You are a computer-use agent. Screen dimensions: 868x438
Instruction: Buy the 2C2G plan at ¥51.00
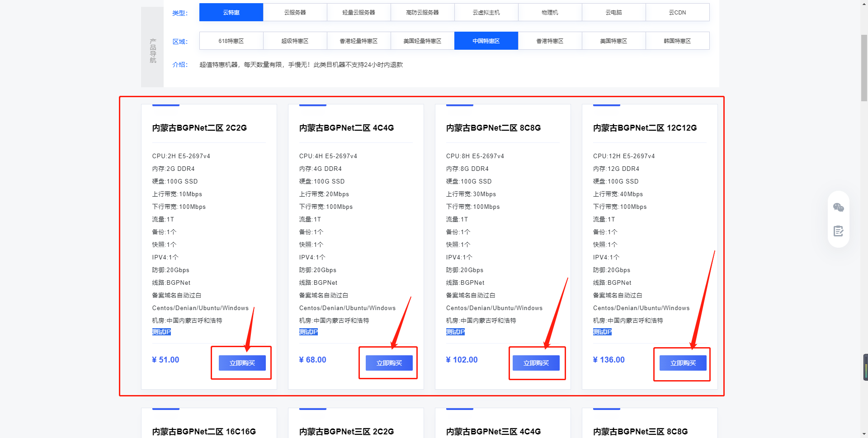[x=242, y=363]
